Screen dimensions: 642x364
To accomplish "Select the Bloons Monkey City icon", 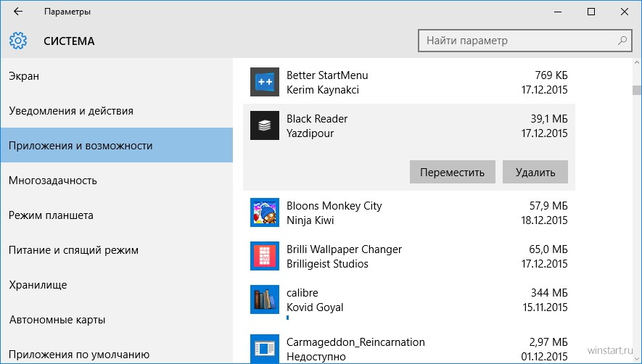I will coord(265,212).
